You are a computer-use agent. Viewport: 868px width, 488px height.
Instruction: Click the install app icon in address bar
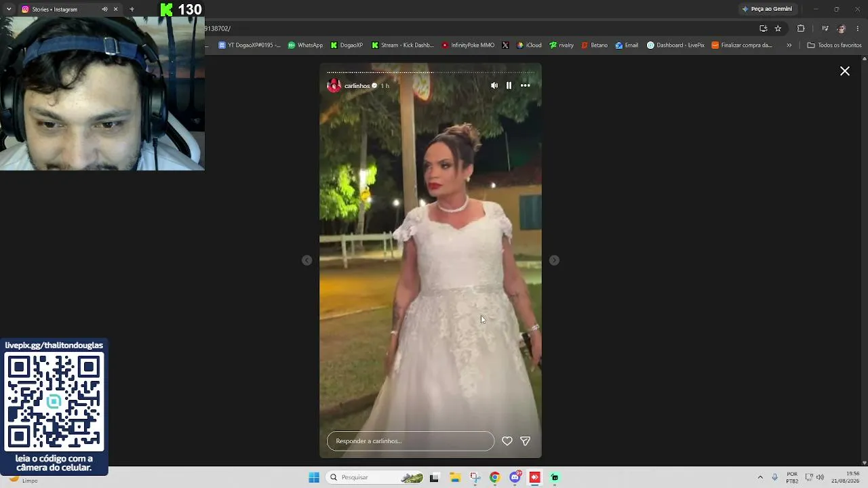click(x=763, y=28)
